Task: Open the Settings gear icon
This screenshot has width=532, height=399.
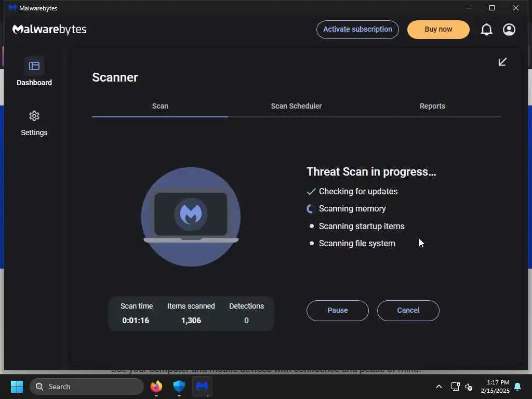Action: (34, 116)
